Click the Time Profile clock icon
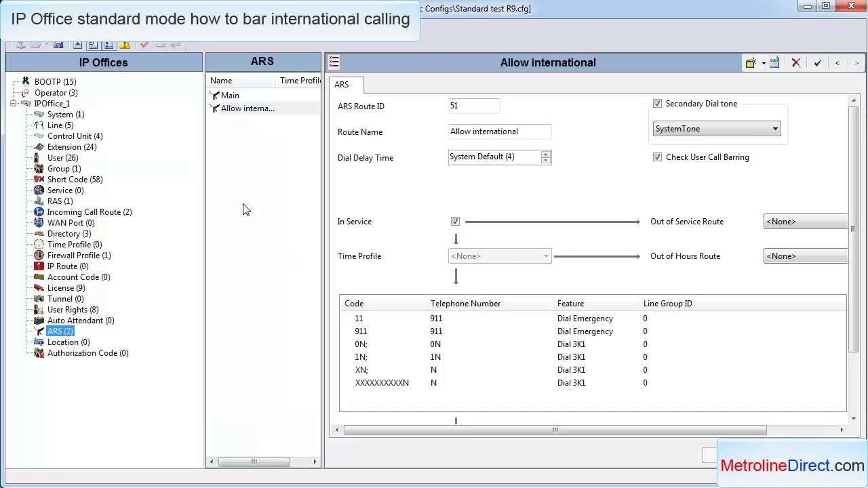 39,245
